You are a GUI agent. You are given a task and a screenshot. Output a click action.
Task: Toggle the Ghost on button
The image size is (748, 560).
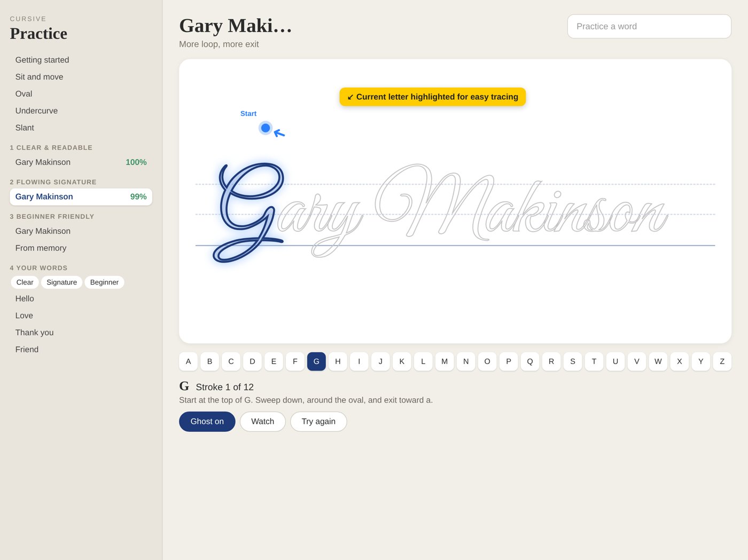(x=207, y=422)
